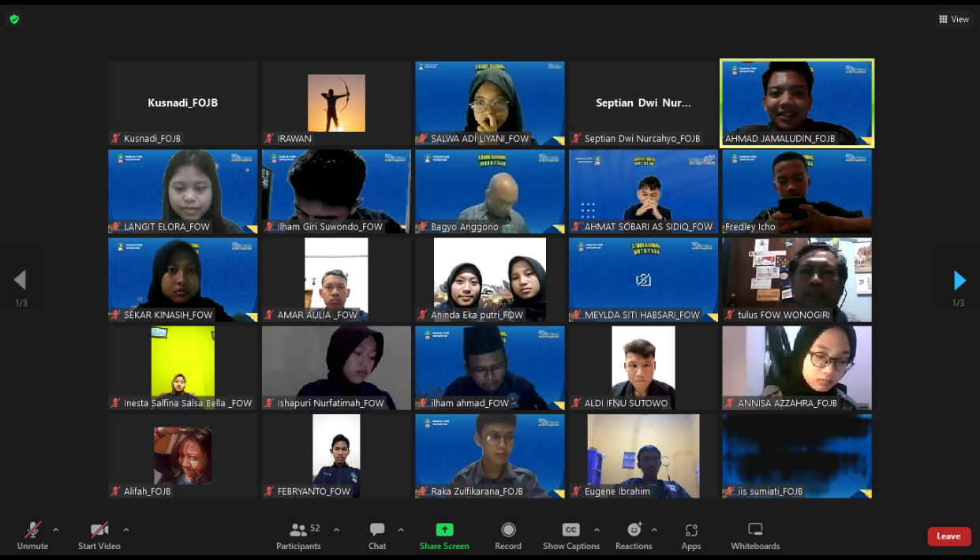The image size is (980, 560).
Task: Select Inesta Salfina Salsa Bella _FOW tile
Action: point(183,368)
